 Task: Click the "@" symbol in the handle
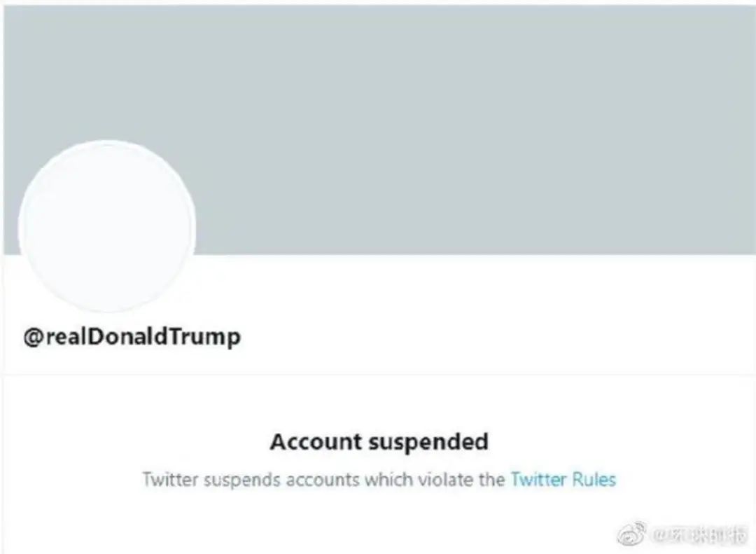[x=34, y=337]
